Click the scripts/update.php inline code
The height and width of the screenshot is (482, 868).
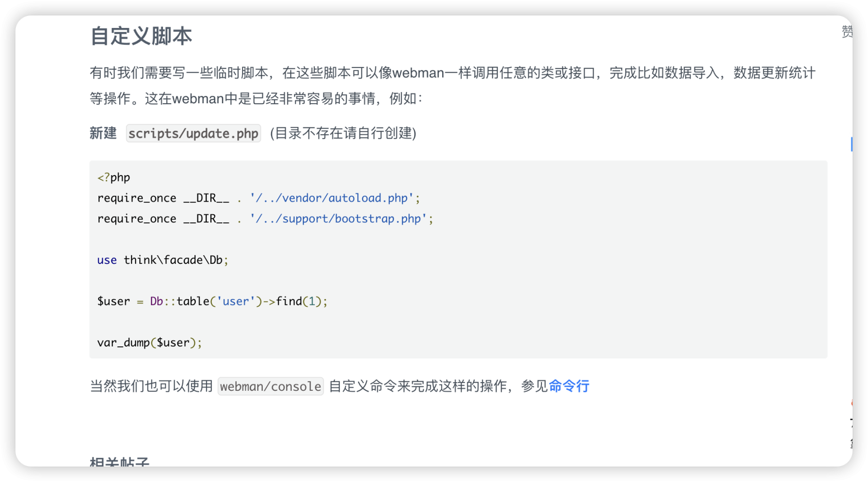[x=193, y=133]
